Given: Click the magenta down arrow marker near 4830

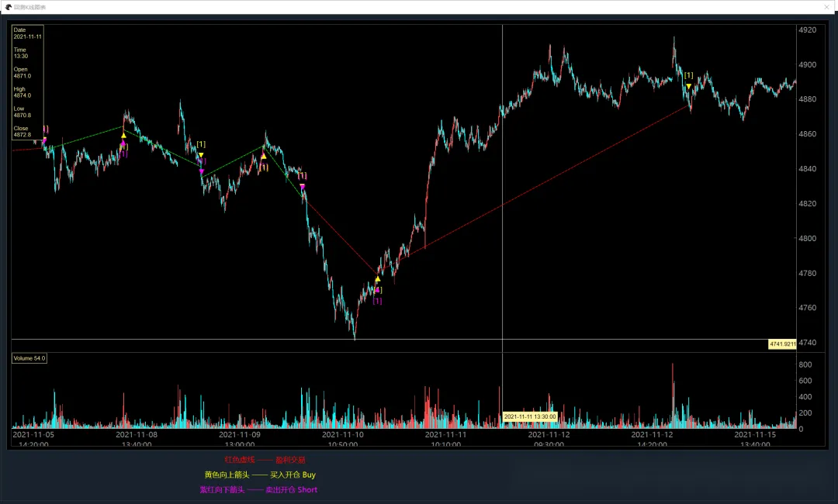Looking at the screenshot, I should pyautogui.click(x=303, y=186).
